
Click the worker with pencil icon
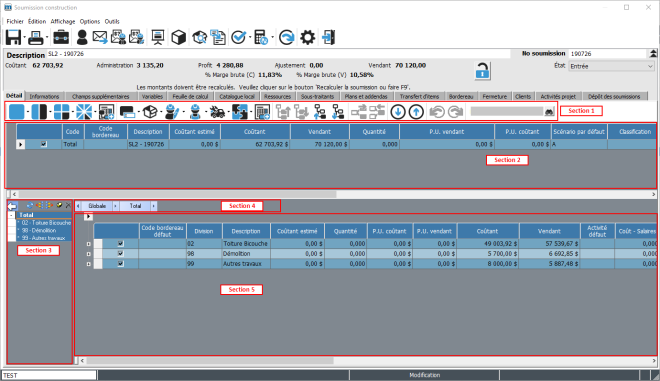172,112
